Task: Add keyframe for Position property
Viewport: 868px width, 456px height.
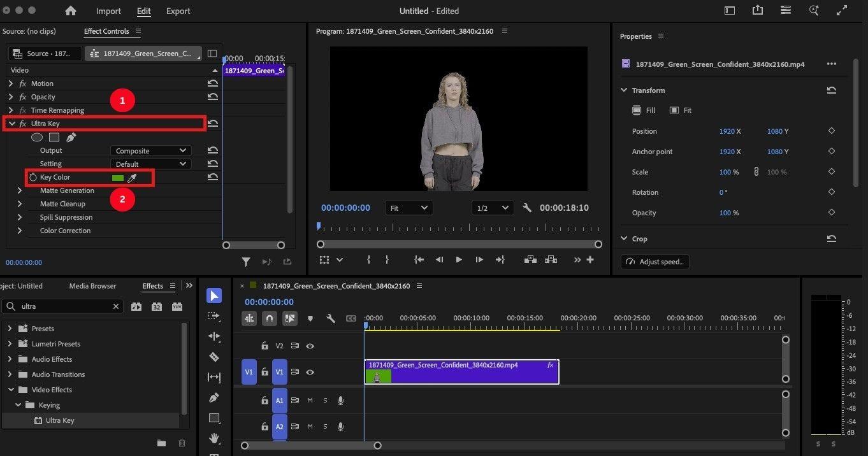Action: [x=831, y=131]
